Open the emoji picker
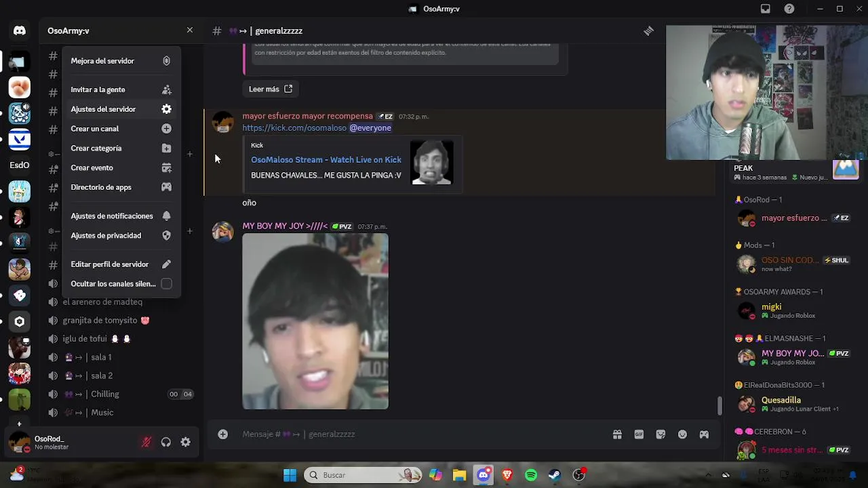The width and height of the screenshot is (868, 488). pyautogui.click(x=682, y=434)
